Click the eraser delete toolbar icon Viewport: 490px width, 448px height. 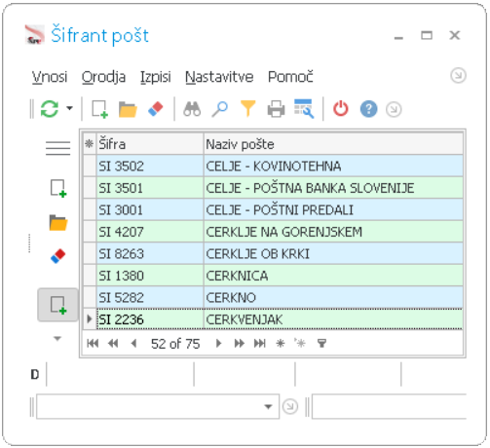click(156, 109)
